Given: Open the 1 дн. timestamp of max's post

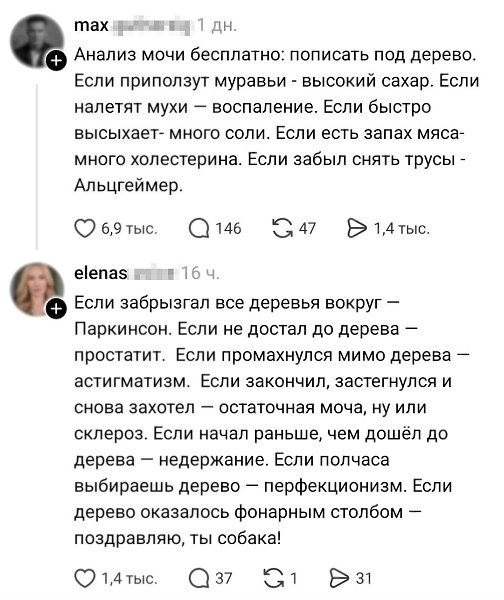Looking at the screenshot, I should pyautogui.click(x=217, y=26).
